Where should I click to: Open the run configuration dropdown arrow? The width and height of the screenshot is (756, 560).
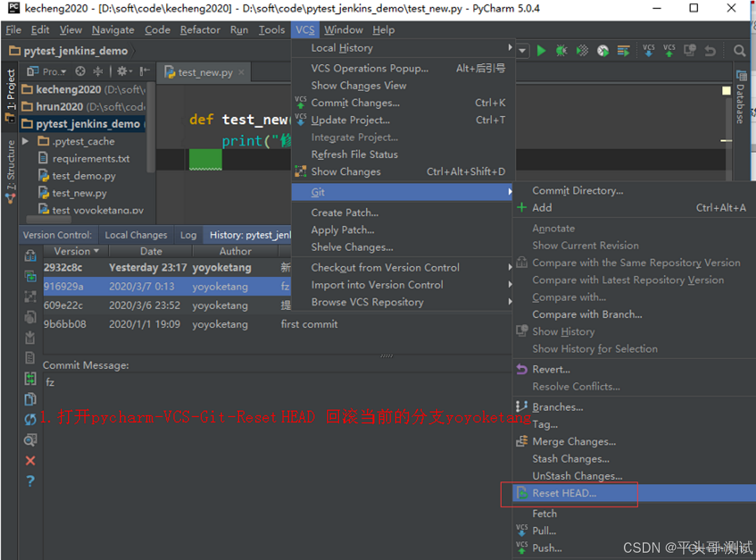coord(523,51)
